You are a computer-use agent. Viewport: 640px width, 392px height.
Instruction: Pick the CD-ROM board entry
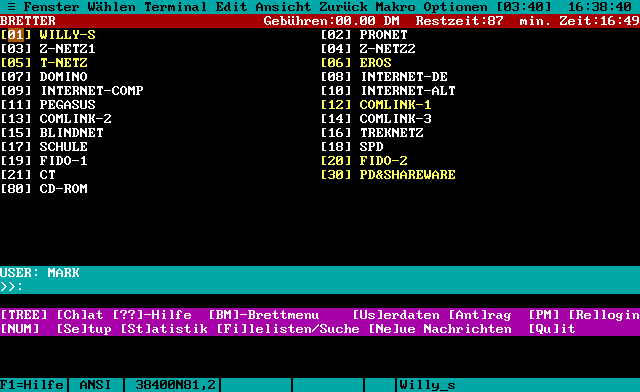coord(44,189)
